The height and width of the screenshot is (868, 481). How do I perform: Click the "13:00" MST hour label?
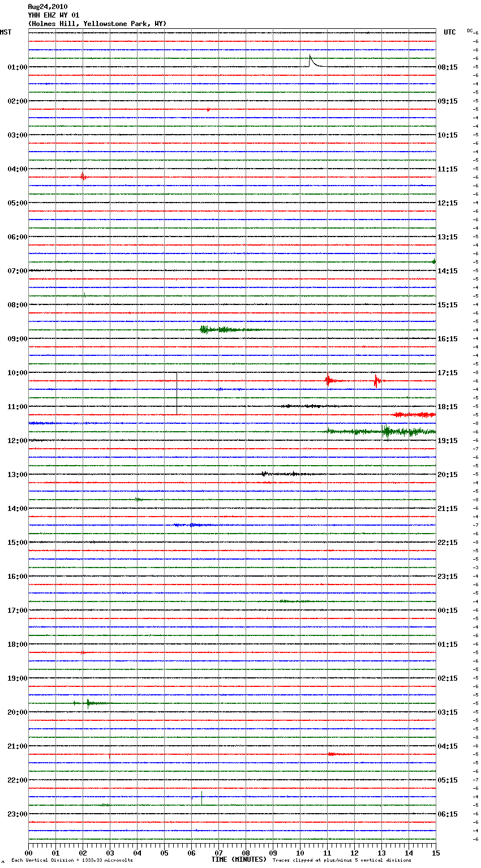click(18, 475)
